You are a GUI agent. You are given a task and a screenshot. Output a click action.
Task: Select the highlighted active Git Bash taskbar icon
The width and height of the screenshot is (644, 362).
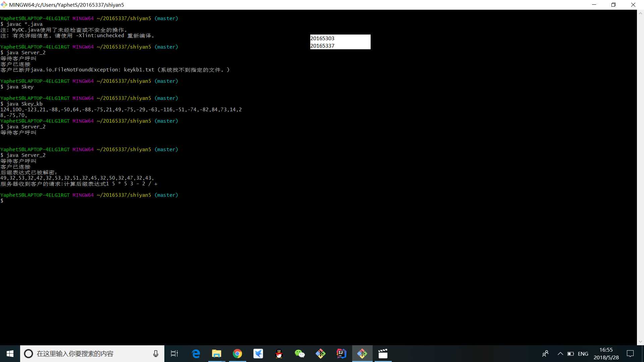tap(362, 354)
